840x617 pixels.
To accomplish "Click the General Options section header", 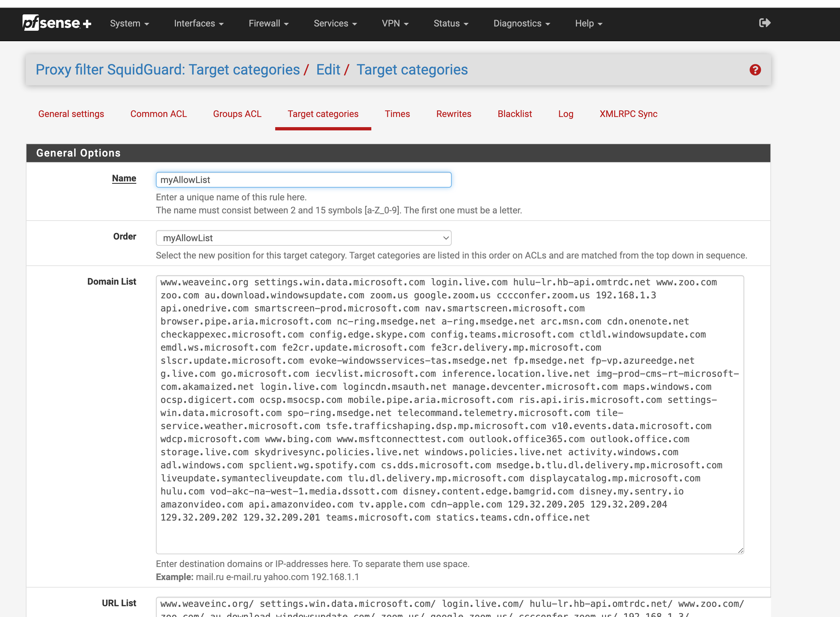I will (x=398, y=153).
